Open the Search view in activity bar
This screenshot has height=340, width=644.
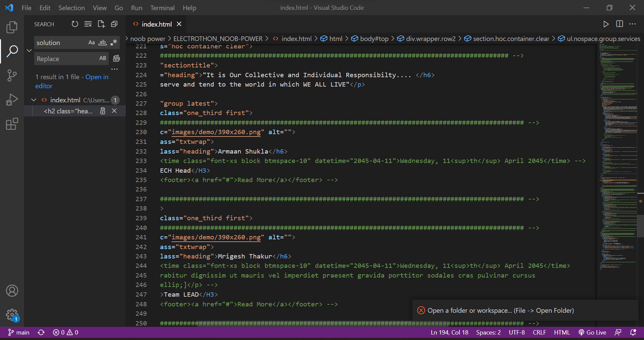[x=12, y=51]
